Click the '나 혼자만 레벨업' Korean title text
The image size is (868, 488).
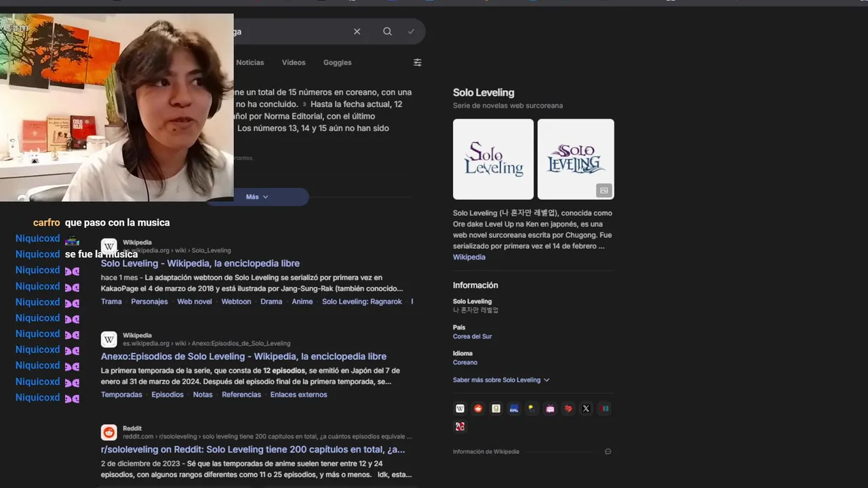(475, 310)
